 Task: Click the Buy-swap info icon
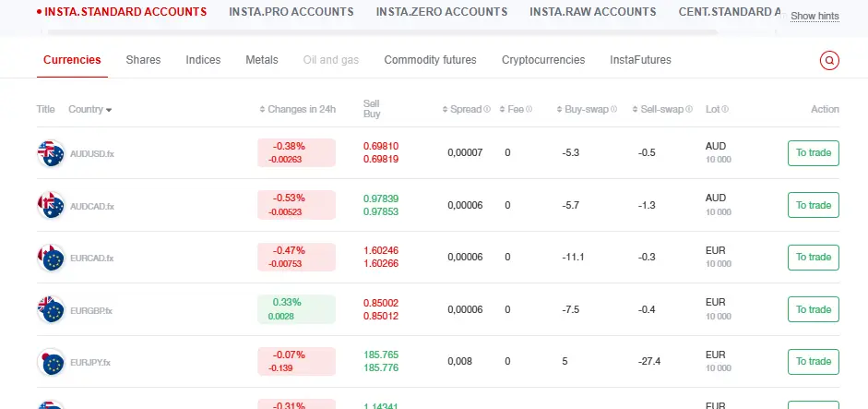614,109
